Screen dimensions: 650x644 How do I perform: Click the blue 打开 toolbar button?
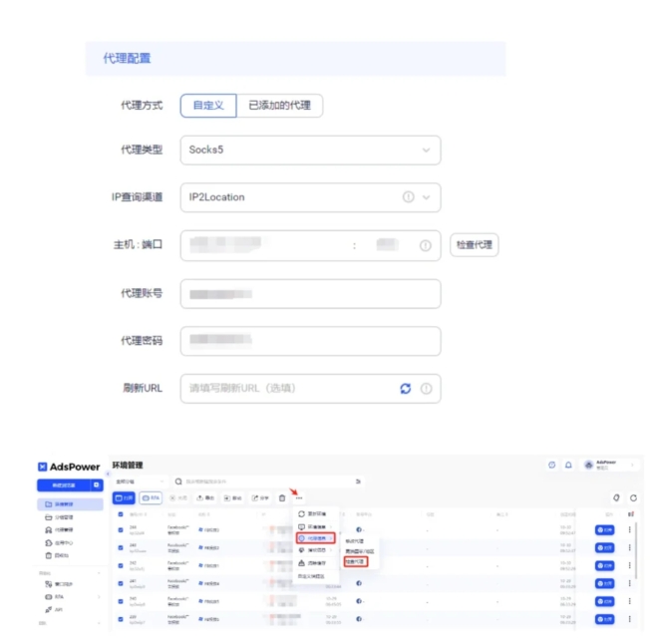coord(124,498)
